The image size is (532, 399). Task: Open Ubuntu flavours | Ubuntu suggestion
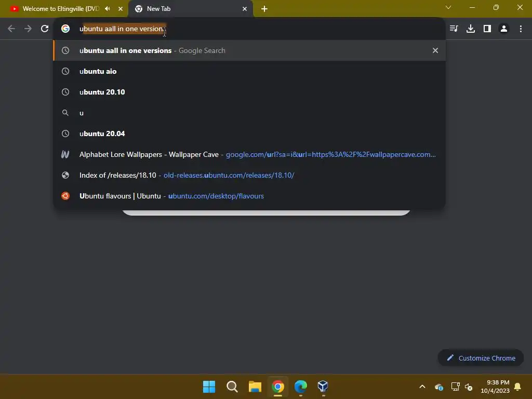249,196
